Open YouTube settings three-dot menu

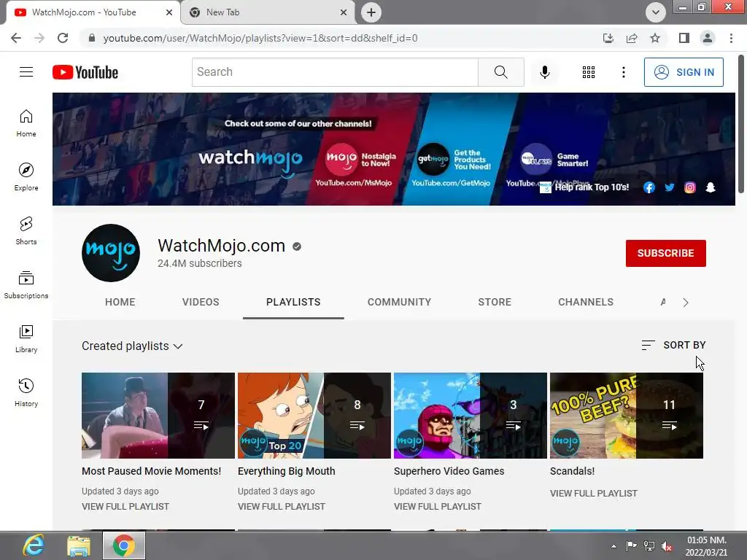(x=623, y=72)
